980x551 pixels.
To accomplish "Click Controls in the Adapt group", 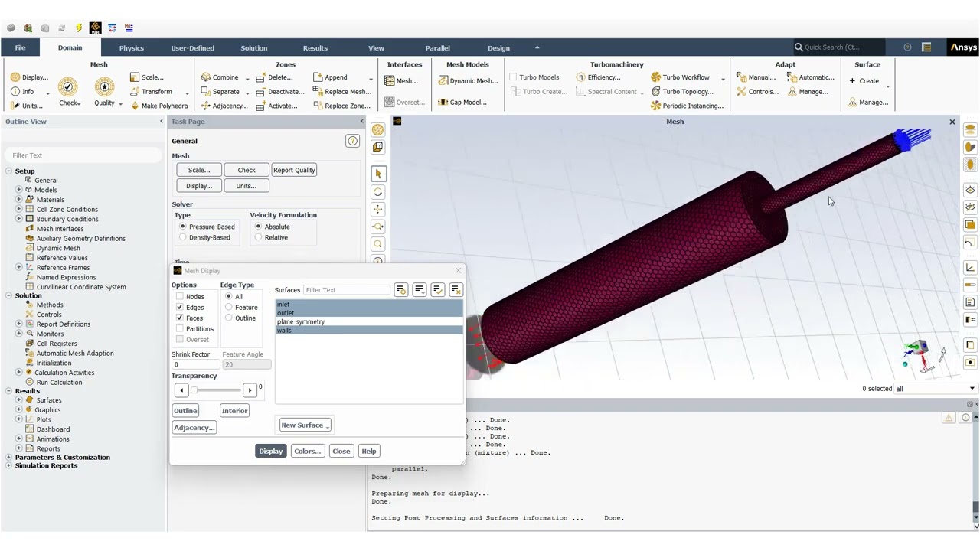I will coord(758,92).
